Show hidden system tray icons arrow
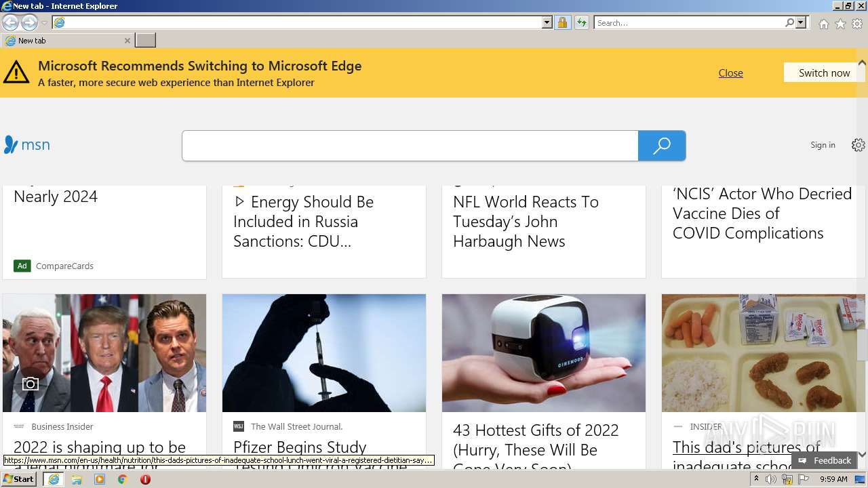 coord(756,479)
